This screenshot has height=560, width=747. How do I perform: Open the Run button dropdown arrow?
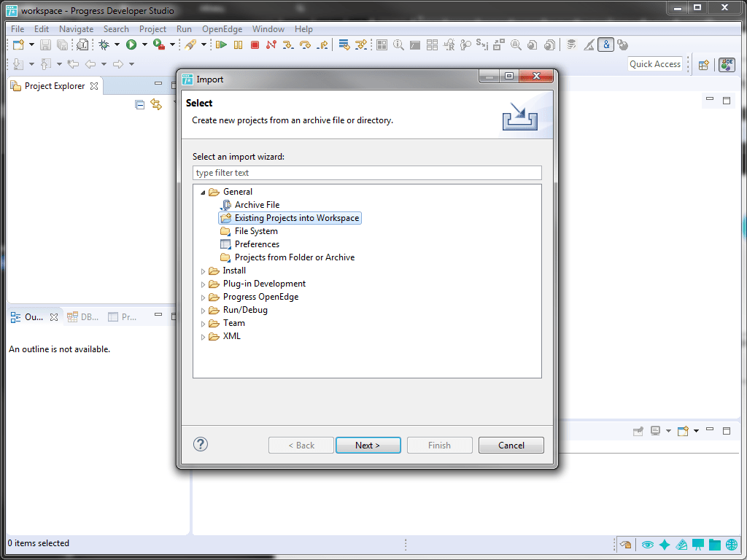(144, 45)
